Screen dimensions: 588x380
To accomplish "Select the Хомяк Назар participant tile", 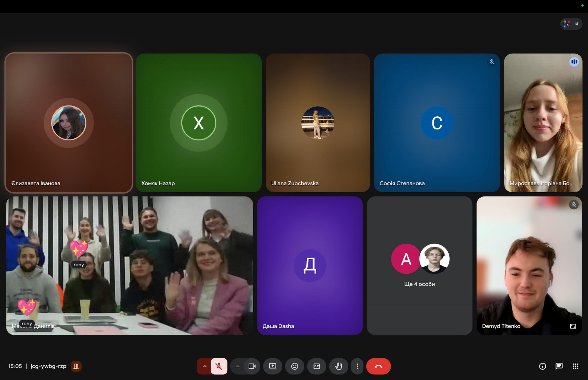I will (x=198, y=123).
